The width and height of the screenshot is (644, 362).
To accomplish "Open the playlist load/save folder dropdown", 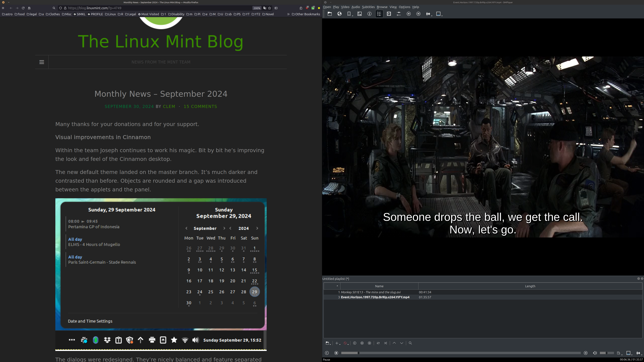I will (328, 343).
